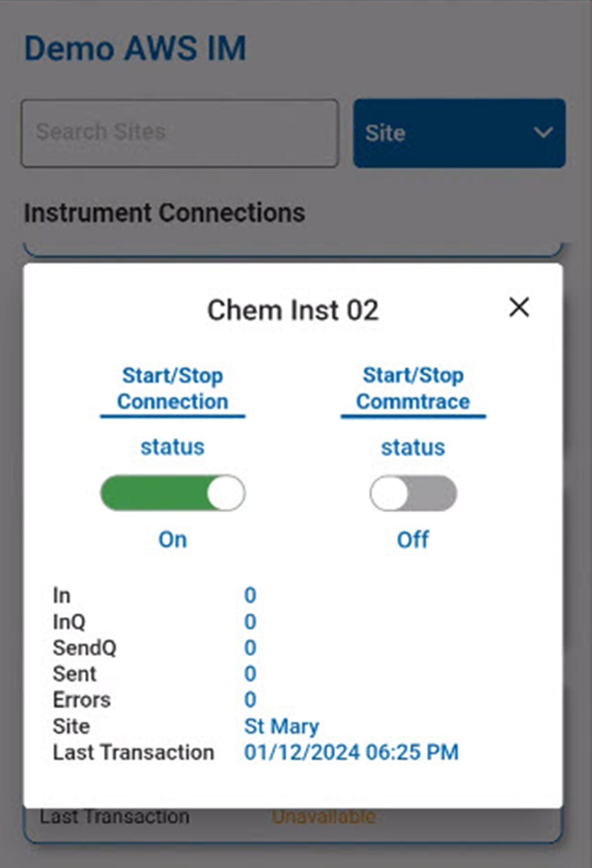Viewport: 592px width, 868px height.
Task: Click the Demo AWS IM title
Action: tap(135, 49)
